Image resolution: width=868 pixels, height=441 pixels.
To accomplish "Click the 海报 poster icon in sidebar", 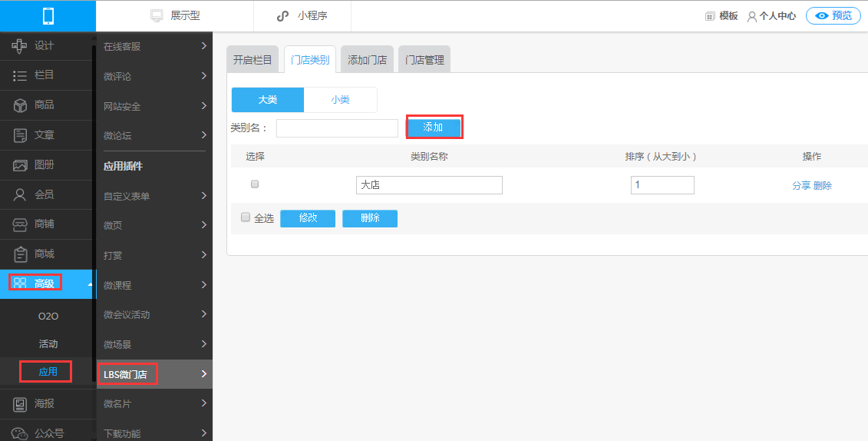I will [20, 404].
